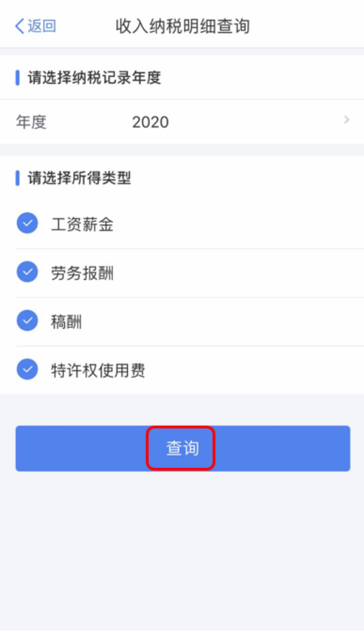Uncheck the 工资薪金 checkbox

pos(28,223)
